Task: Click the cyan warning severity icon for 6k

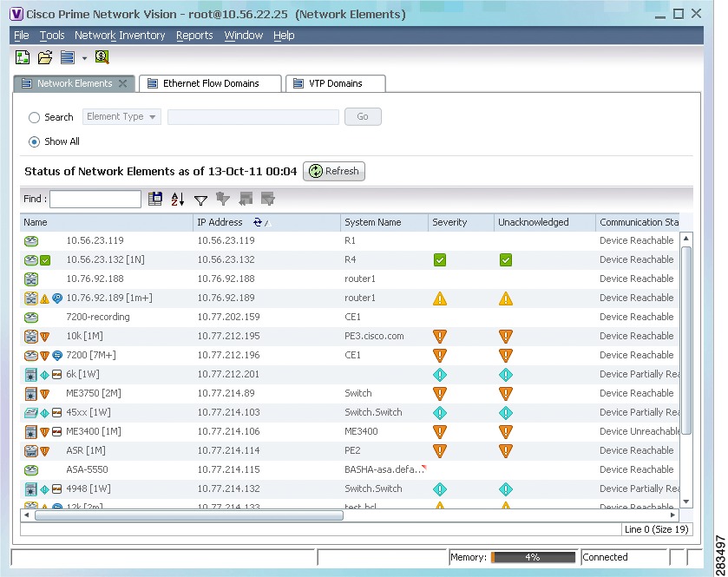Action: (x=440, y=375)
